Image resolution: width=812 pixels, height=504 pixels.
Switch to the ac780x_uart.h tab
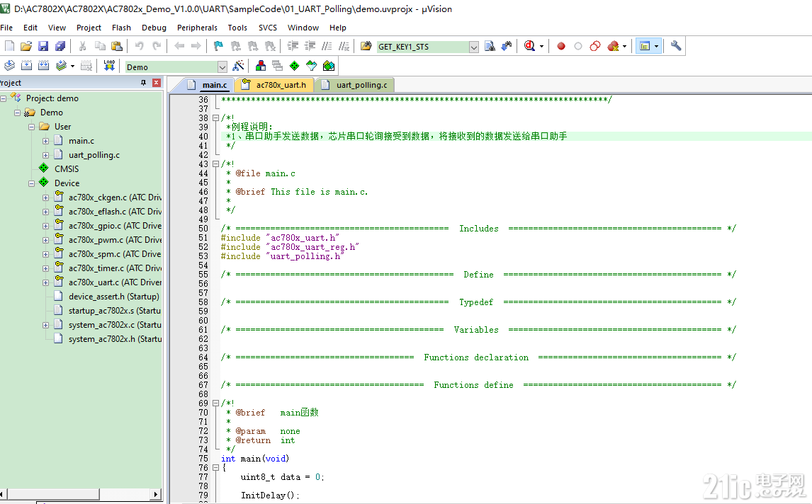click(x=274, y=85)
